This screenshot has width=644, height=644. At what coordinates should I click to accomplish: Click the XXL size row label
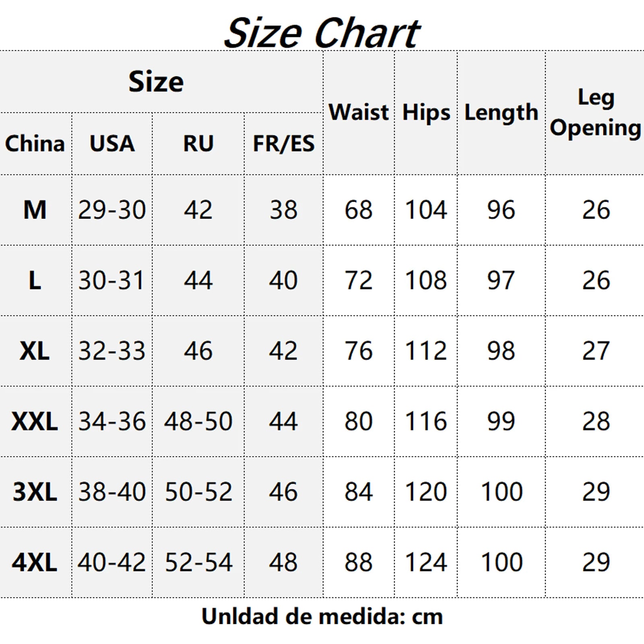pos(35,421)
